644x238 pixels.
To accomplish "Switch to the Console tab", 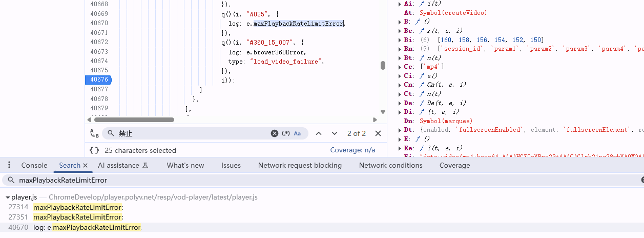I will coord(34,165).
